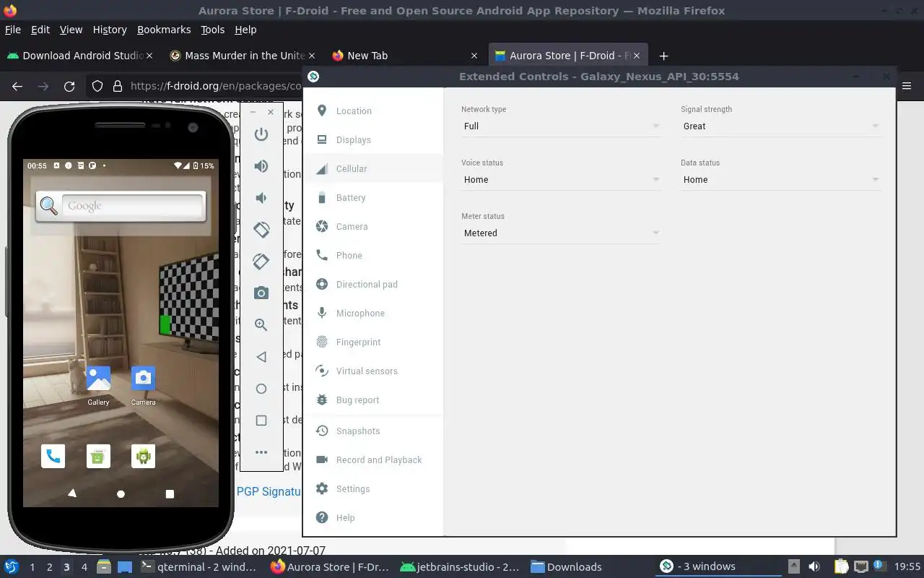The width and height of the screenshot is (924, 578).
Task: Click the Firefox URL address bar
Action: click(215, 87)
